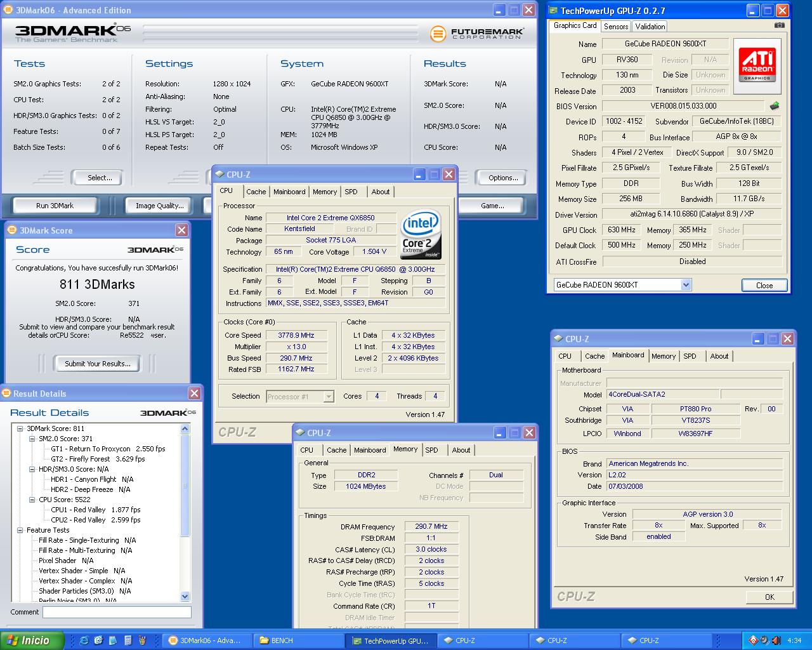Click the Inicio start button
812x650 pixels.
pos(32,640)
